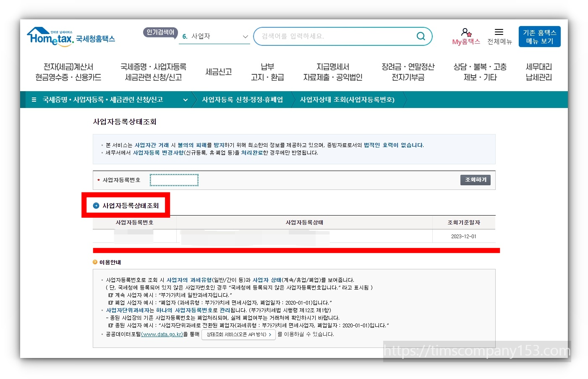
Task: Click the orange 이용안내 icon
Action: (x=95, y=262)
